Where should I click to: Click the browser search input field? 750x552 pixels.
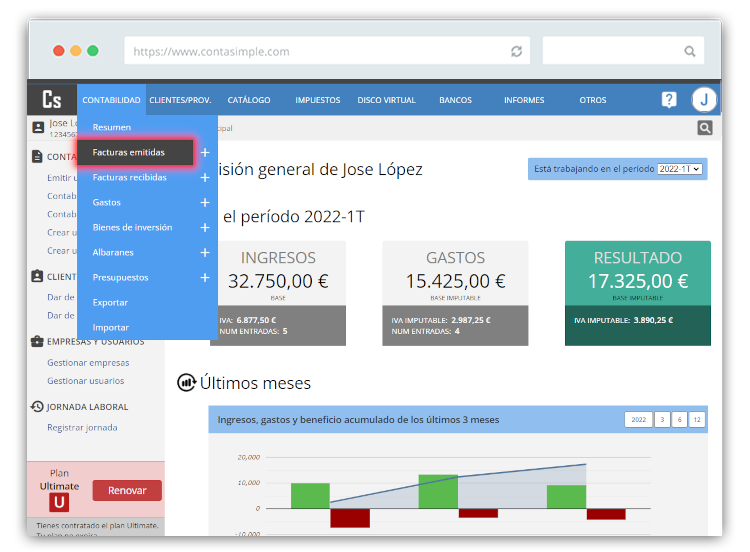point(623,51)
